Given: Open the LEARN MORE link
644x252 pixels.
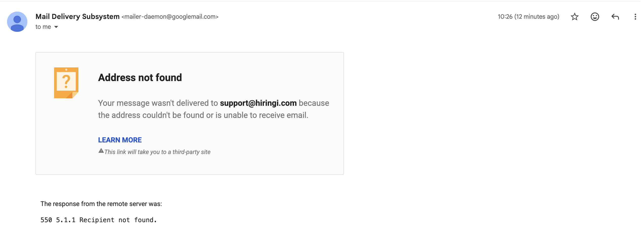Looking at the screenshot, I should pos(120,140).
